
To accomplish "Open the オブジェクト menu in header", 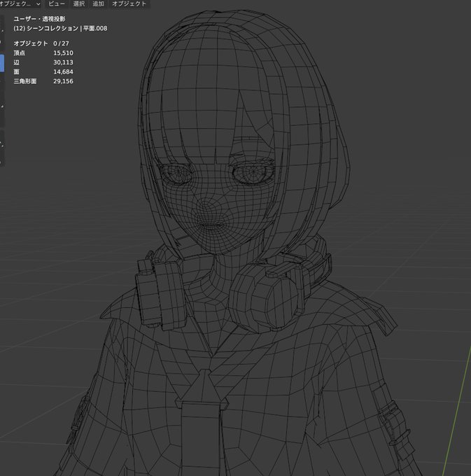I will [129, 4].
